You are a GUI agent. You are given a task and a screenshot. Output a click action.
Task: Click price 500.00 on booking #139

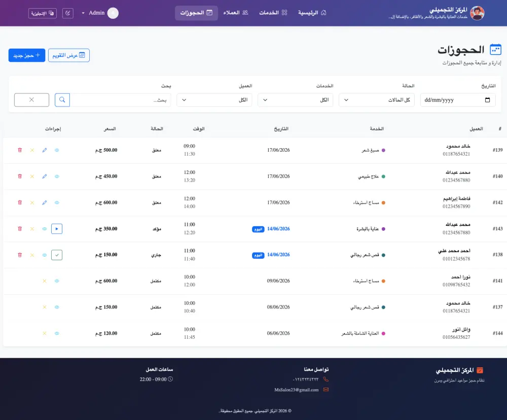coord(106,150)
